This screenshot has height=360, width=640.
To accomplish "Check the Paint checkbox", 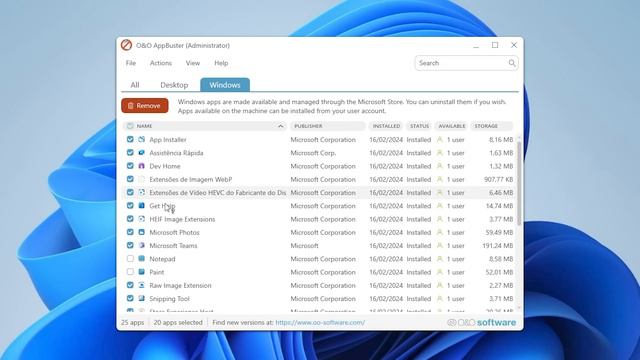I will coord(130,272).
